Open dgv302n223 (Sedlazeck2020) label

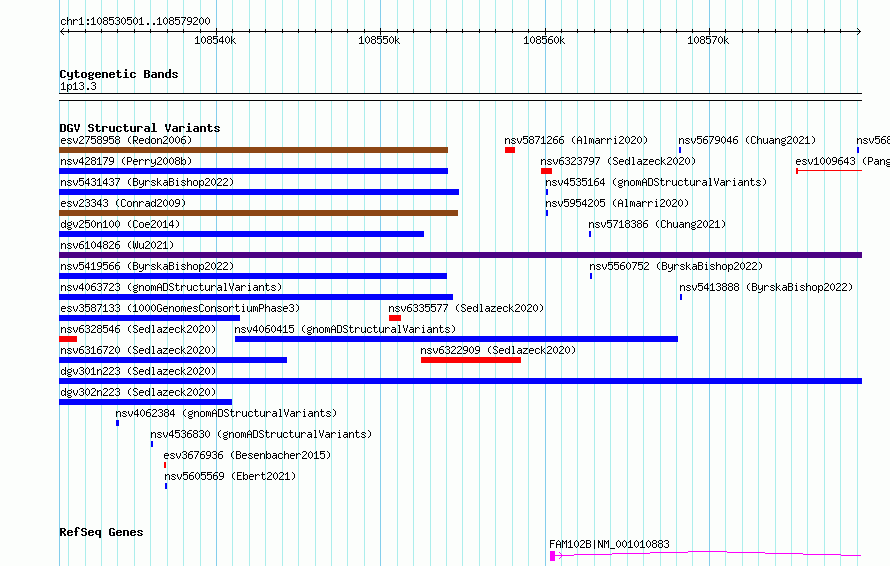coord(138,392)
